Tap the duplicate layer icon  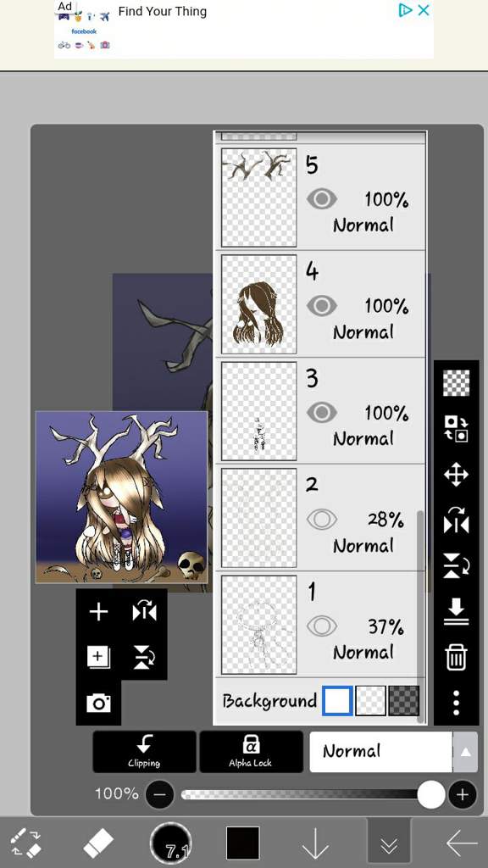pos(98,657)
